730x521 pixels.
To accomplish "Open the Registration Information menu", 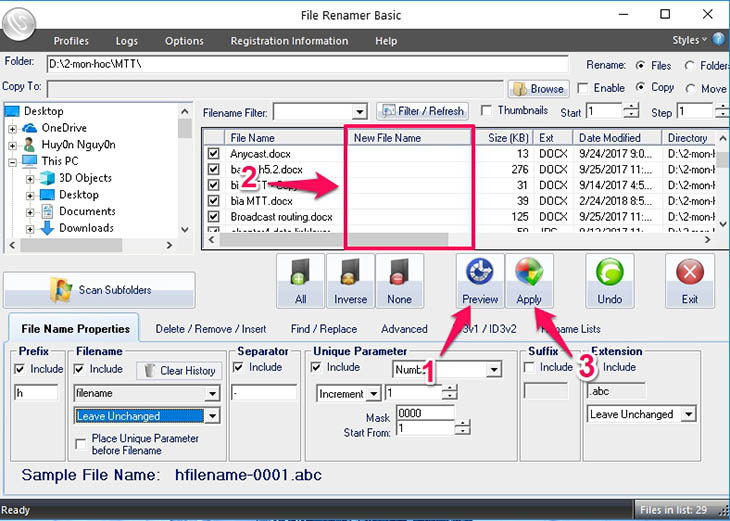I will tap(289, 41).
